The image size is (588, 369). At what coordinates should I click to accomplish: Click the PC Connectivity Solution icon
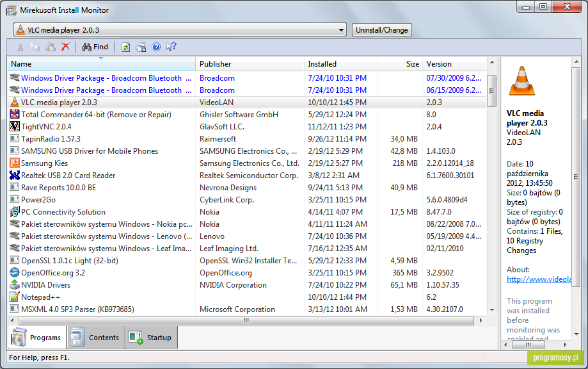14,211
